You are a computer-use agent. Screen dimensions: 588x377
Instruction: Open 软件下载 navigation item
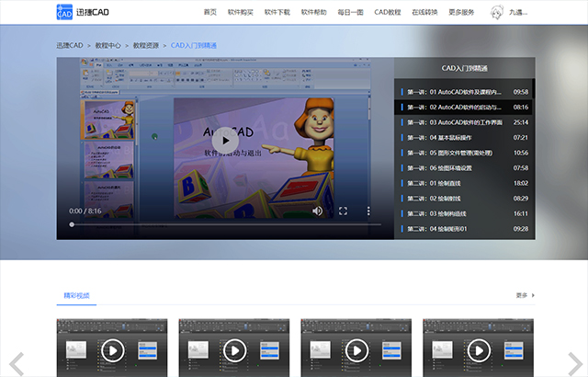click(277, 12)
